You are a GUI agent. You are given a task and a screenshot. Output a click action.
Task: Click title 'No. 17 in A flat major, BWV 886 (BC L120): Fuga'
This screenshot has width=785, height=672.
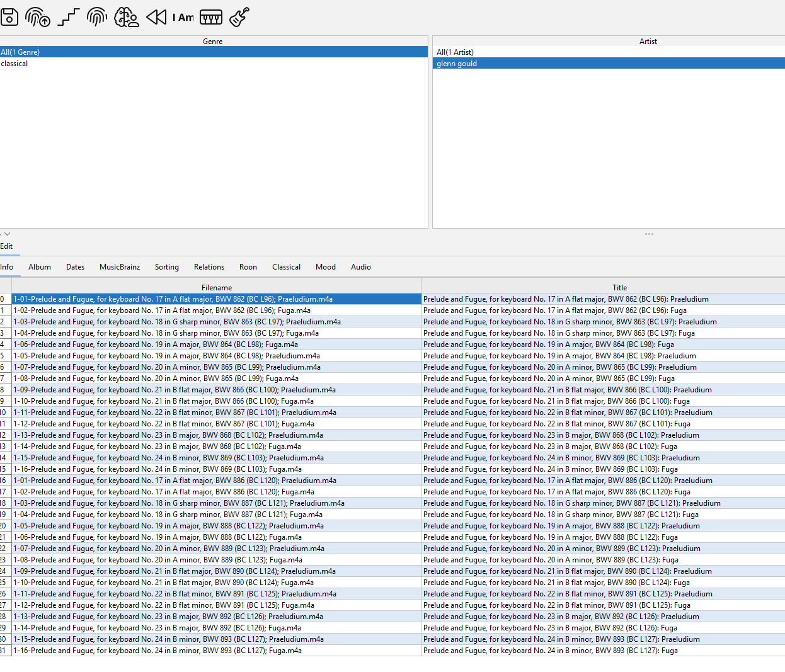(x=604, y=492)
